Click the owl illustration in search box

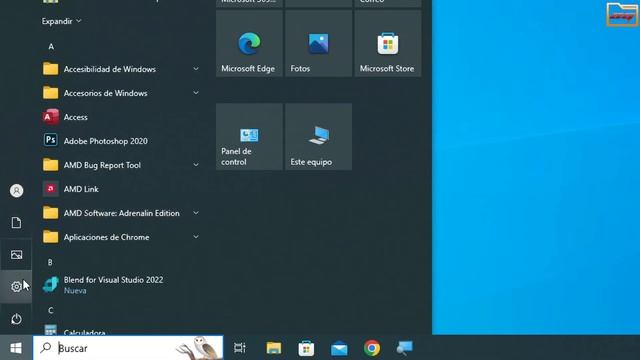pyautogui.click(x=199, y=348)
